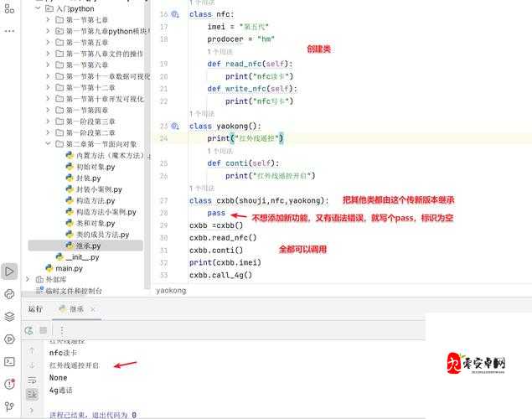Expand the 第一节第八章文件的操作 folder
Viewport: 532px width, 419px height.
click(48, 54)
